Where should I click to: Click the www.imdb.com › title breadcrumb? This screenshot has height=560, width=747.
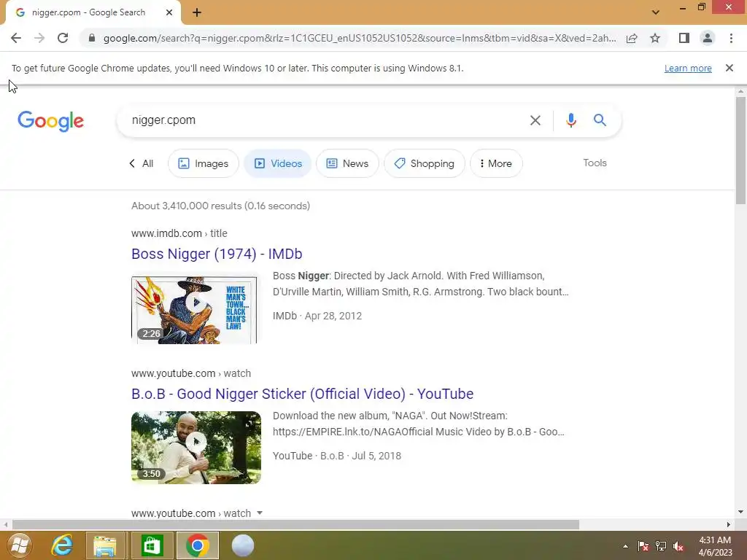(179, 233)
